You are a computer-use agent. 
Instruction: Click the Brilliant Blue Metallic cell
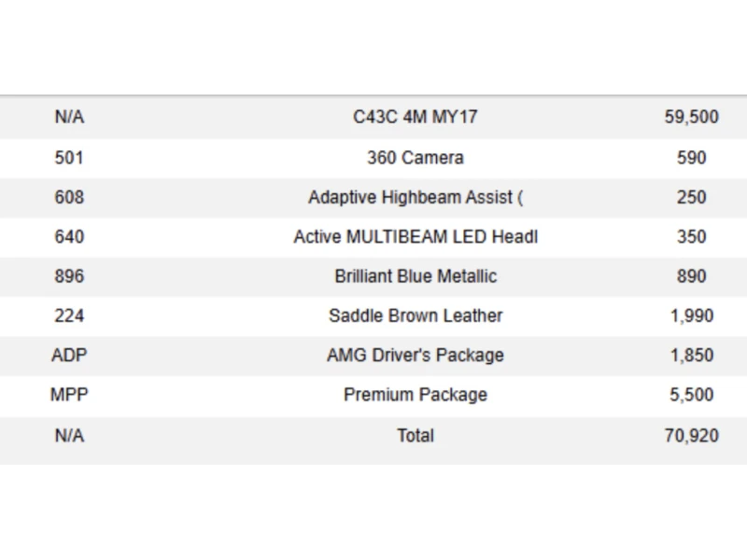pos(416,276)
